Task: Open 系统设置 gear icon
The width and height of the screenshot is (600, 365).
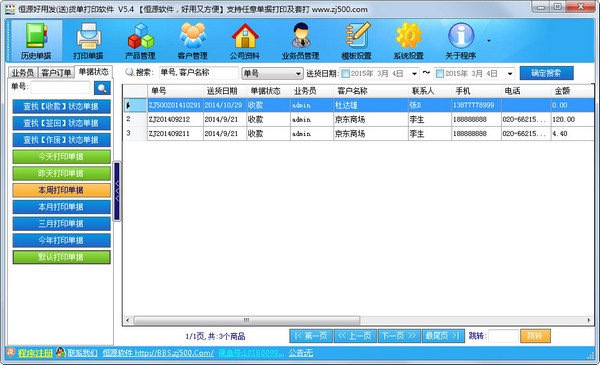Action: (x=409, y=41)
